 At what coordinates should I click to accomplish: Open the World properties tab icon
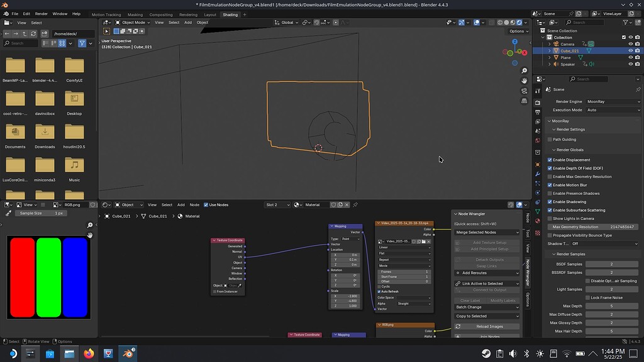[538, 141]
